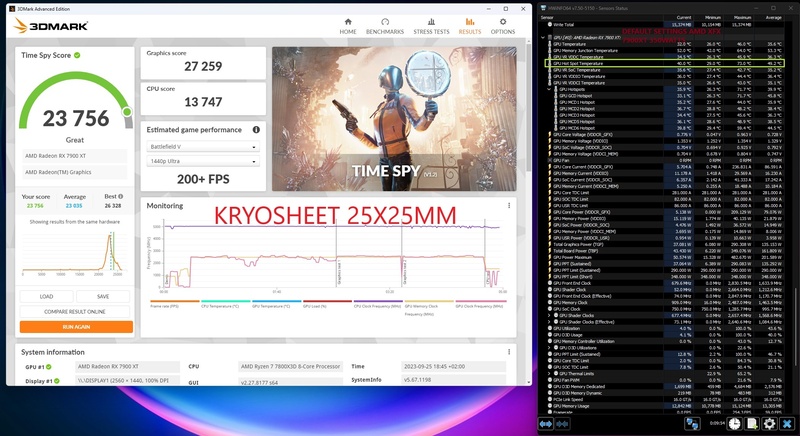This screenshot has width=800, height=436.
Task: Click the LOAD button
Action: [x=46, y=296]
